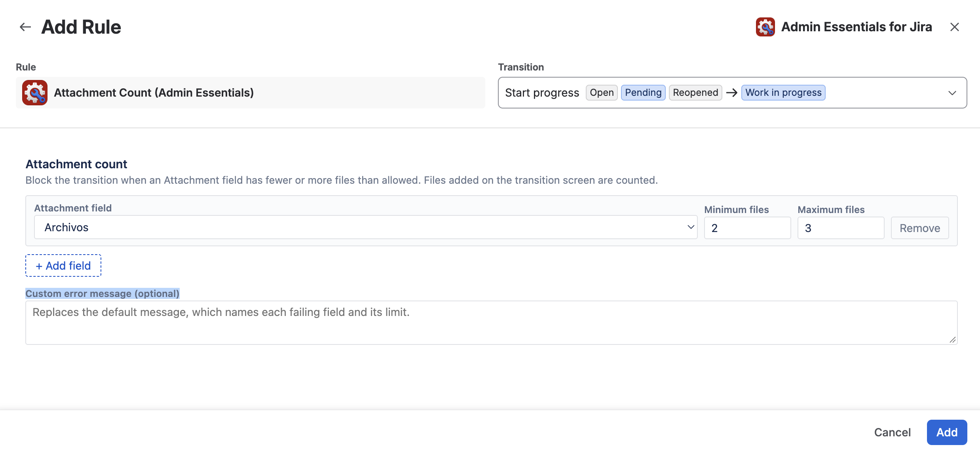Cancel adding the rule

tap(892, 432)
